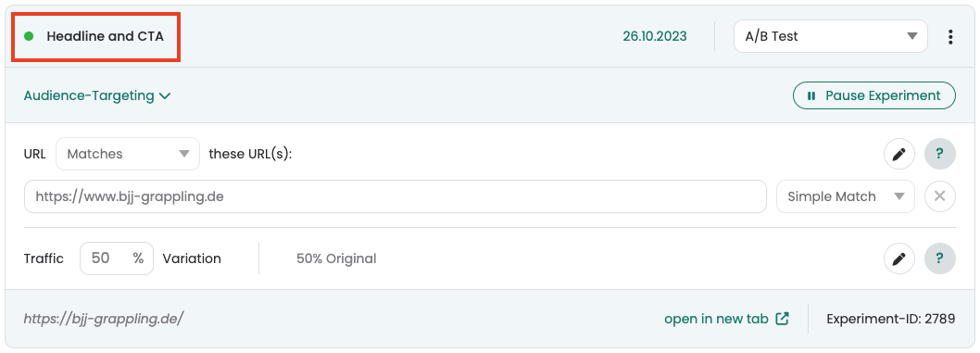Open the Simple Match dropdown
Viewport: 980px width, 353px height.
[x=846, y=196]
